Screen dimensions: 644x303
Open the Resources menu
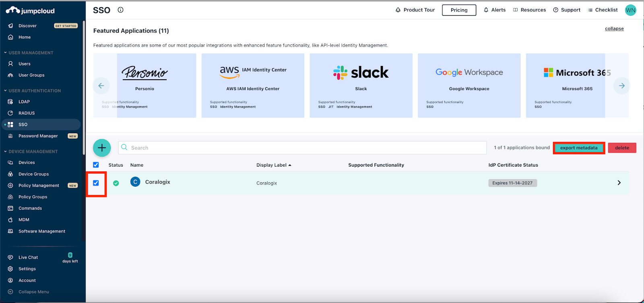529,10
